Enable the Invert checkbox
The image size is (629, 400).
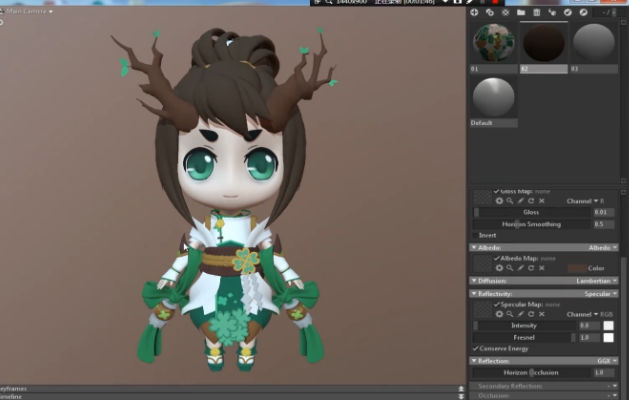475,235
